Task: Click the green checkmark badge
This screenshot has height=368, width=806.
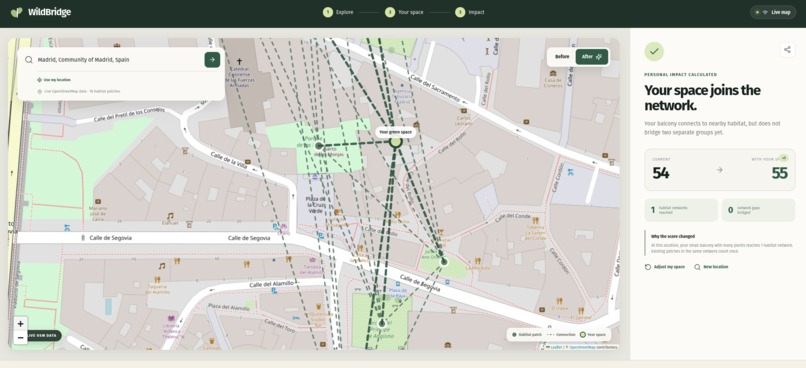Action: tap(654, 51)
